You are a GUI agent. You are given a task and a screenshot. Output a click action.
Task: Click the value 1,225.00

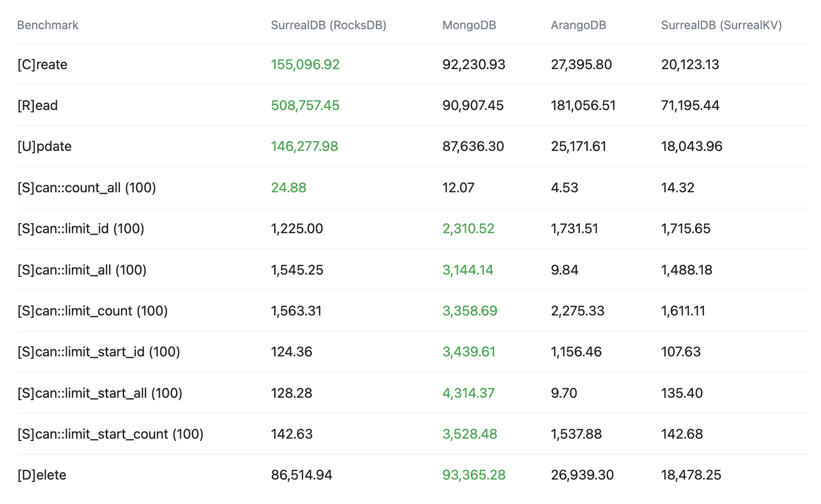pos(297,228)
